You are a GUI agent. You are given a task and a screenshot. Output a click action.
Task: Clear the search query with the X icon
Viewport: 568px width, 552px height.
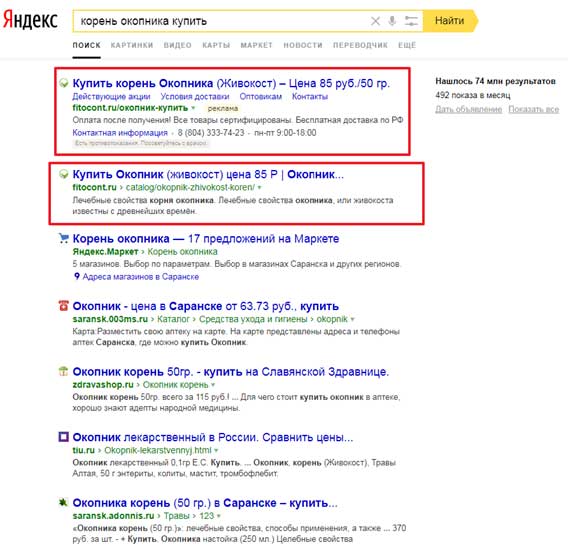(375, 21)
